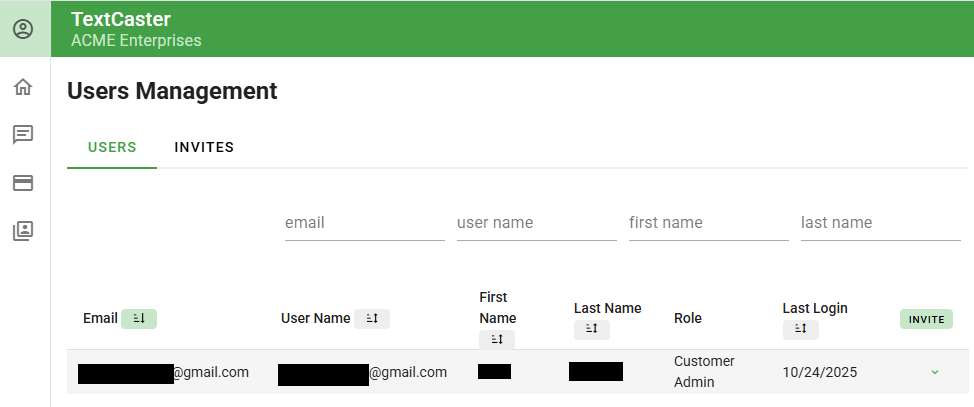This screenshot has height=407, width=974.
Task: Expand the Customer Admin user row
Action: point(935,372)
